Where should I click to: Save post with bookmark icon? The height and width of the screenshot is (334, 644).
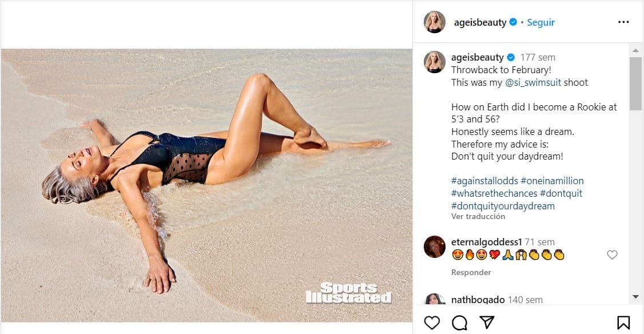click(623, 323)
